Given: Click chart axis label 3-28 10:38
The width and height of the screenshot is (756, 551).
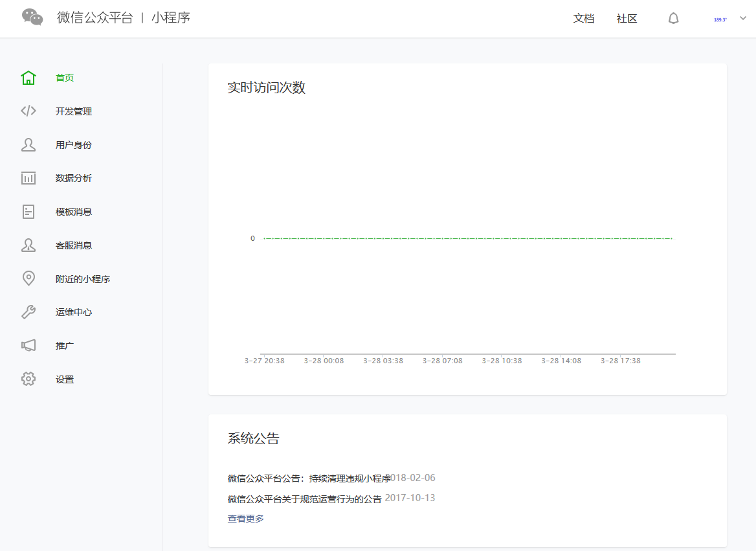Looking at the screenshot, I should [x=502, y=361].
